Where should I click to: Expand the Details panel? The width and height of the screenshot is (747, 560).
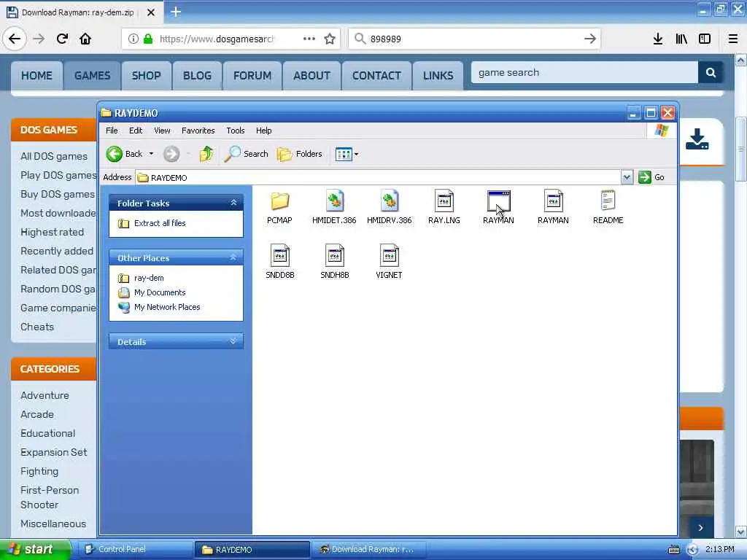[233, 341]
